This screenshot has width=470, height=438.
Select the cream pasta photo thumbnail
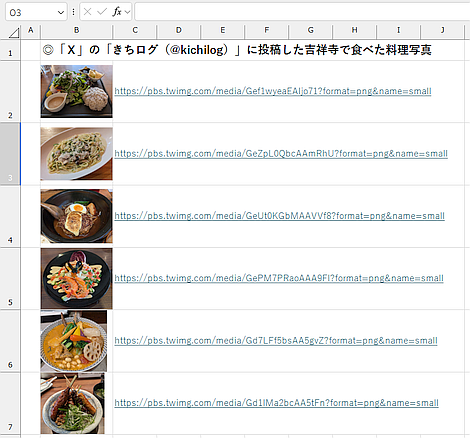tap(77, 154)
